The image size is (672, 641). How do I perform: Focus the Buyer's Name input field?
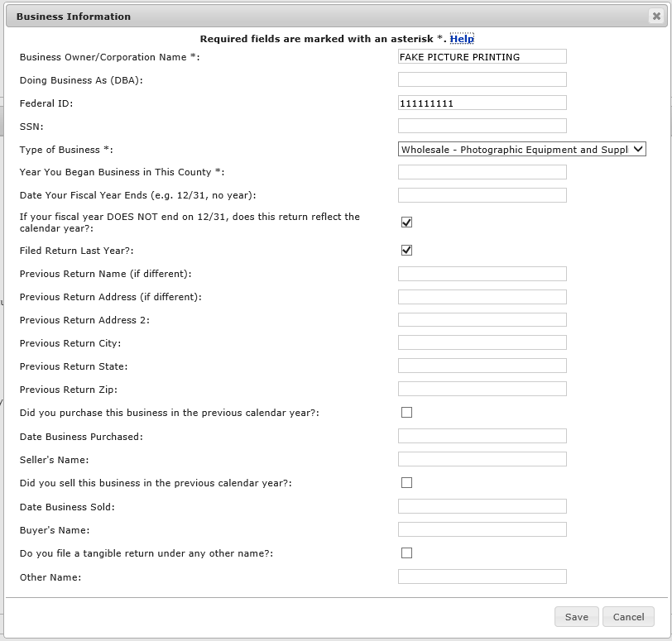click(x=482, y=529)
